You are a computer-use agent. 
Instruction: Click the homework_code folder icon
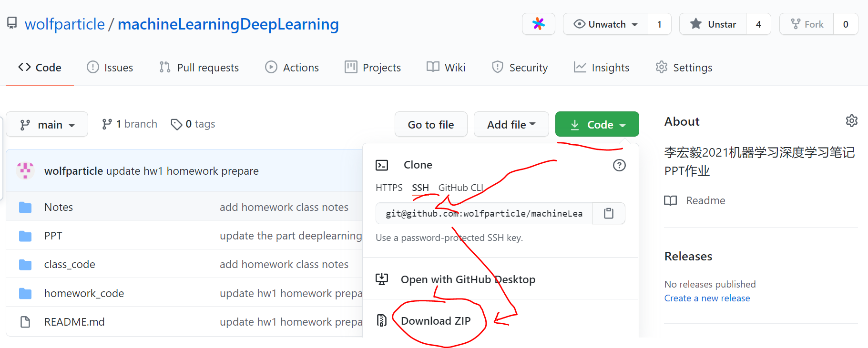(x=25, y=293)
